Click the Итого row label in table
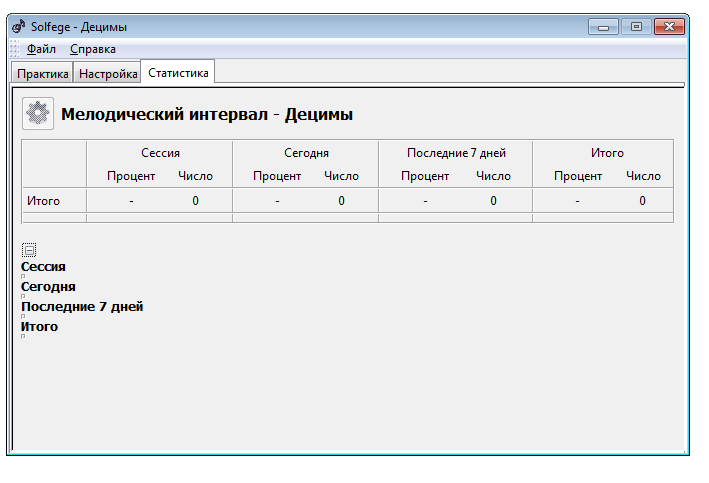This screenshot has width=709, height=483. (43, 200)
